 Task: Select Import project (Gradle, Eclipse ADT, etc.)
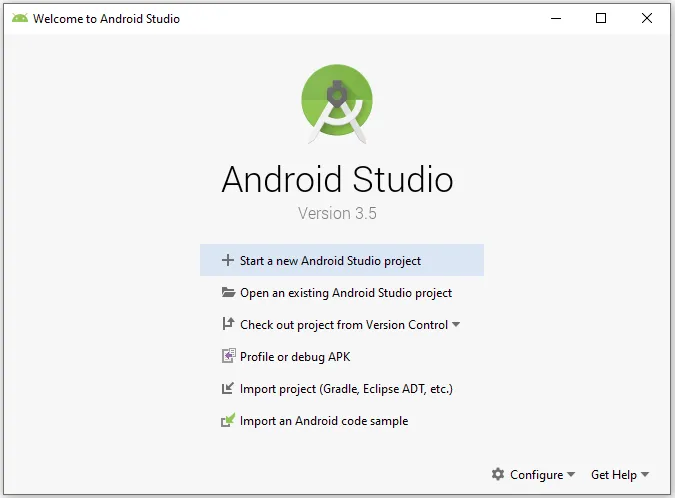[x=342, y=389]
